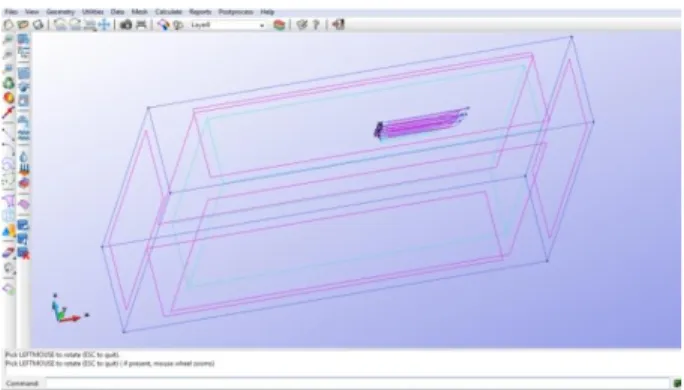Click the blue icon with red X mark

(x=24, y=253)
